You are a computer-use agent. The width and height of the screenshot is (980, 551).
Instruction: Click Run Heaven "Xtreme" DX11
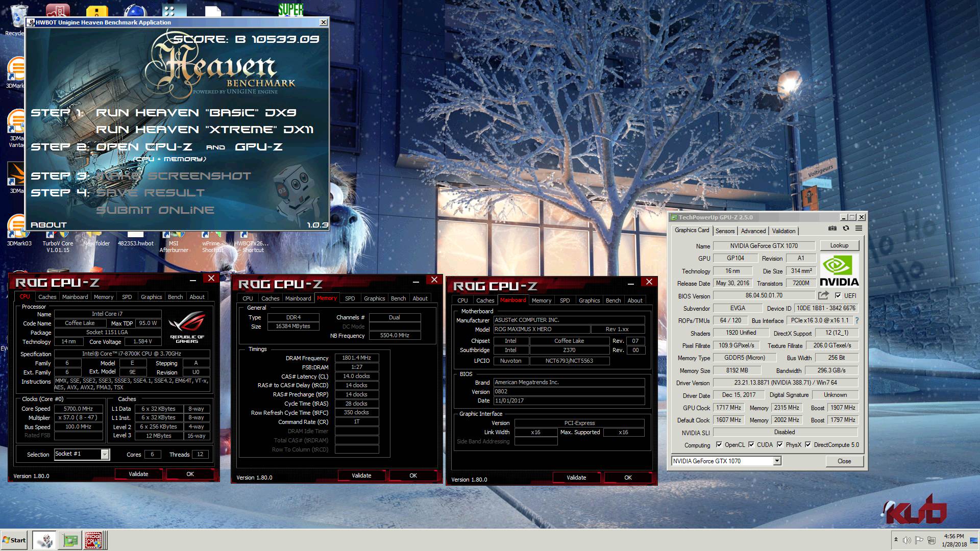point(205,130)
